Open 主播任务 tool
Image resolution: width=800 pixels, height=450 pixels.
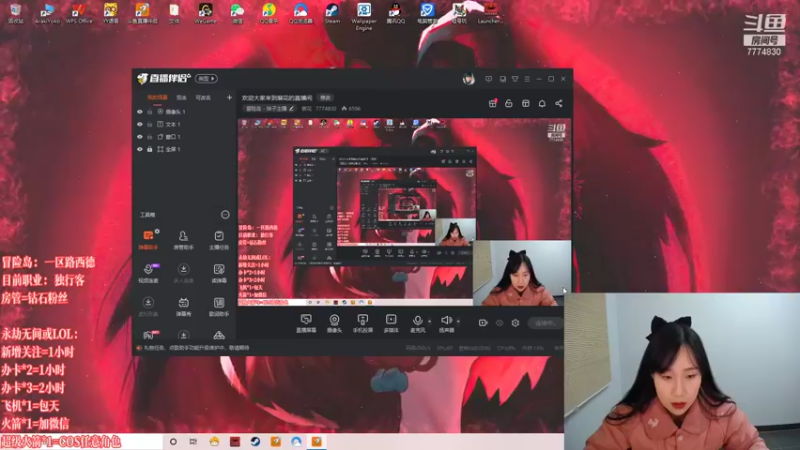pos(219,240)
